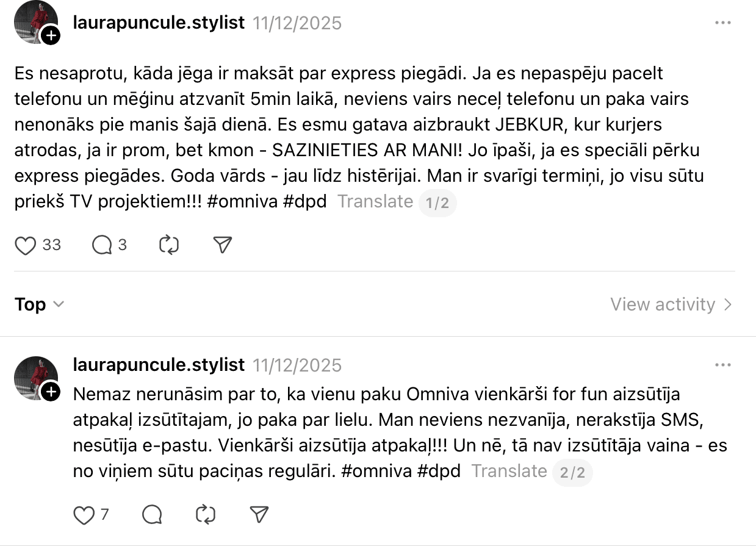Click the 1/2 thread indicator badge
This screenshot has width=756, height=546.
pos(437,203)
